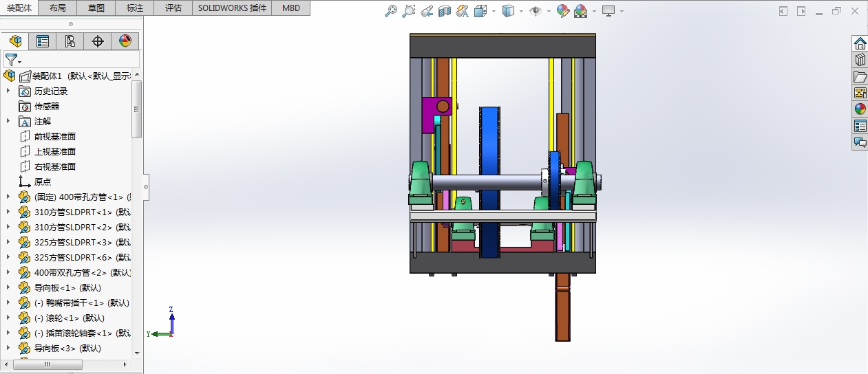Select the MBD ribbon tab
Screen dimensions: 868x374
pyautogui.click(x=291, y=8)
